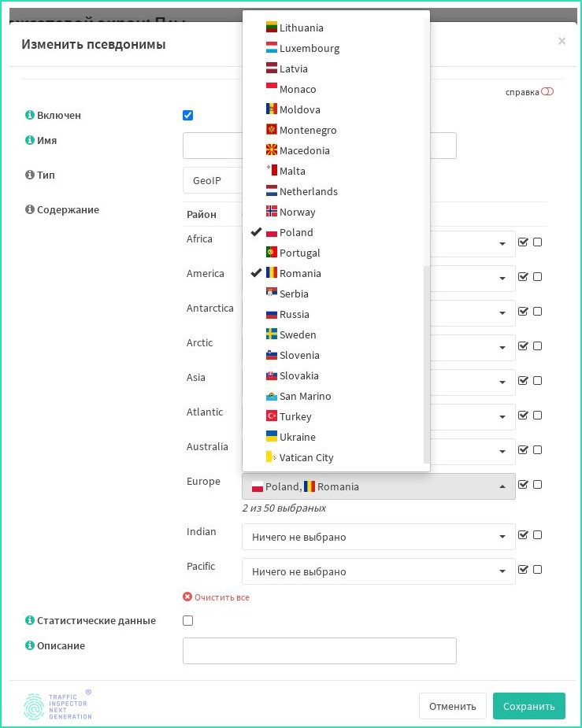Screen dimensions: 582x728
Task: Click the info icon next to Описание
Action: 30,645
